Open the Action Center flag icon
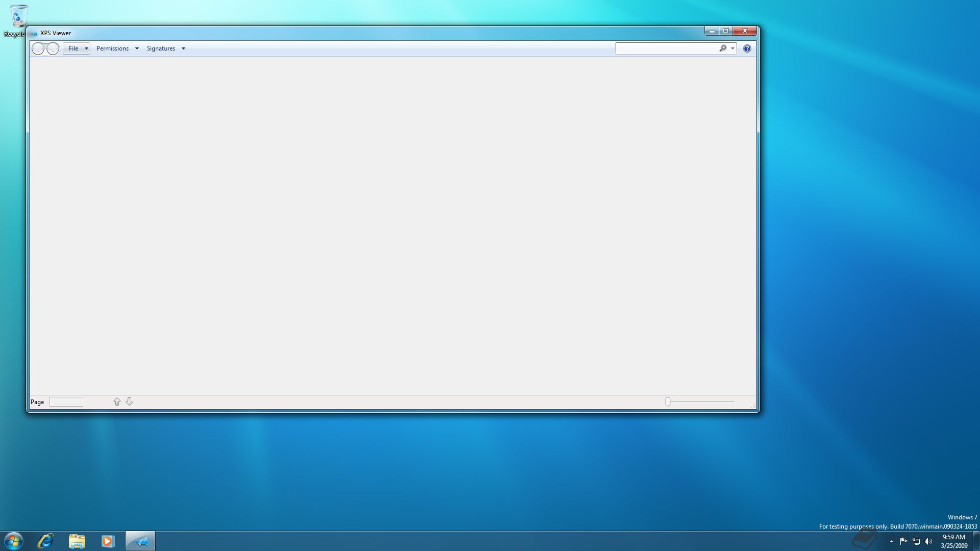Screen dimensions: 980x551 click(903, 541)
